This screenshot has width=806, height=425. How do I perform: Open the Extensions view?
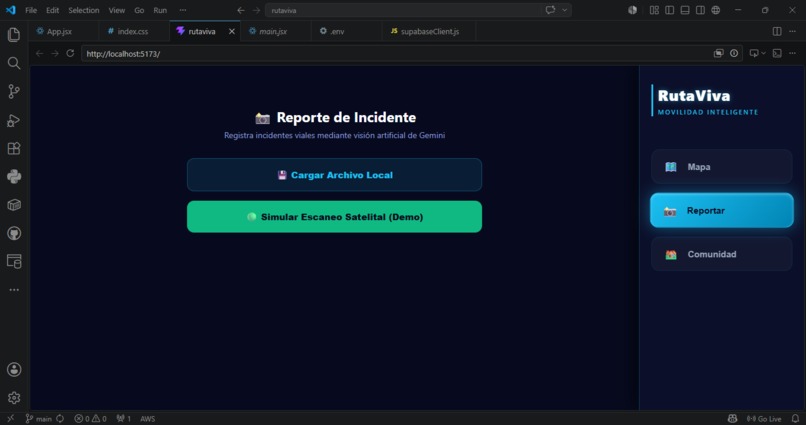14,149
